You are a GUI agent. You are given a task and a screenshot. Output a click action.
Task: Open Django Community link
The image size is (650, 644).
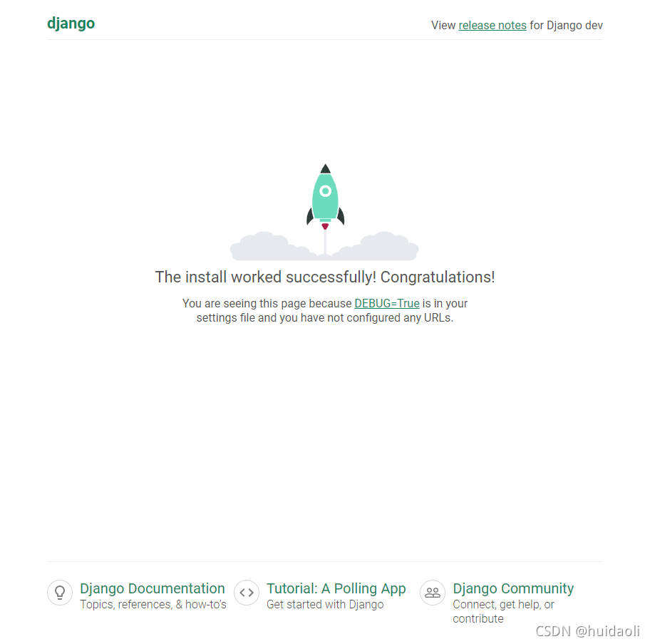point(513,588)
